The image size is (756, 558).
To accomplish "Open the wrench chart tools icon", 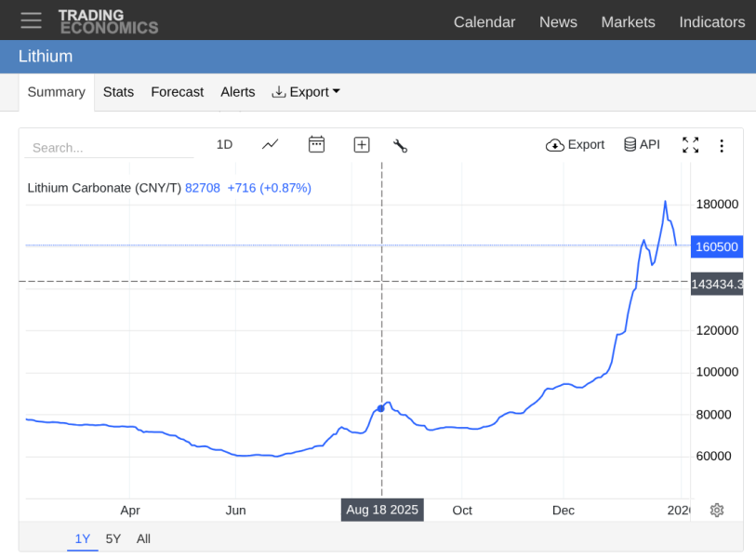I will tap(401, 145).
